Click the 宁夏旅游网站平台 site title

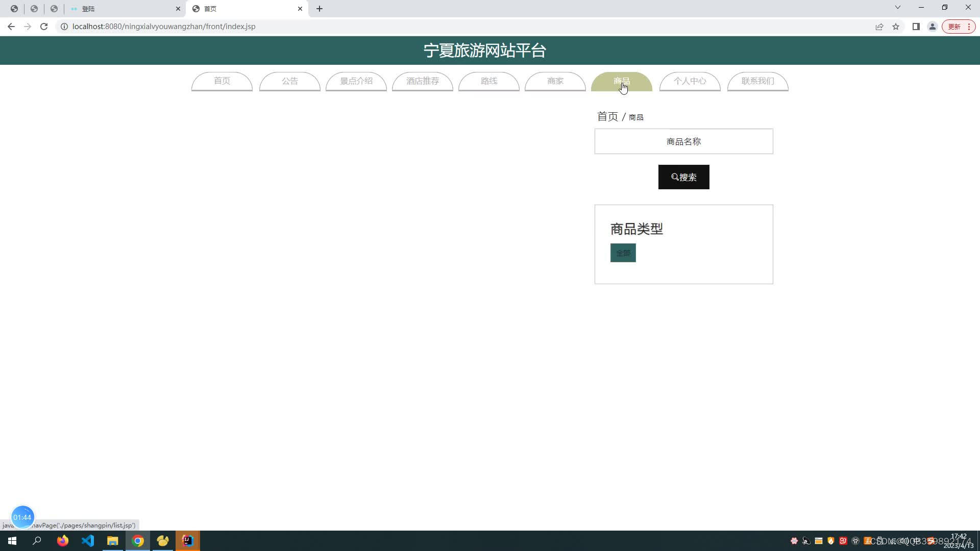coord(484,51)
